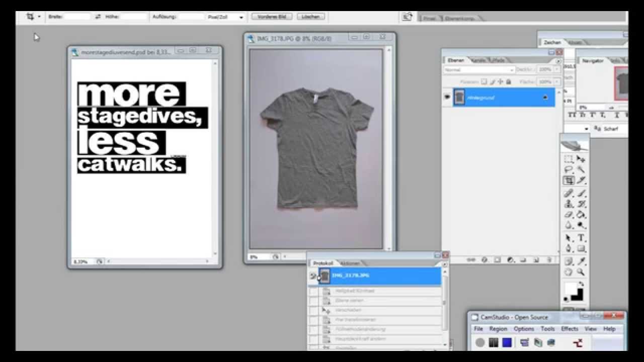Open the blend mode Normal dropdown
This screenshot has width=644, height=362.
coord(479,70)
